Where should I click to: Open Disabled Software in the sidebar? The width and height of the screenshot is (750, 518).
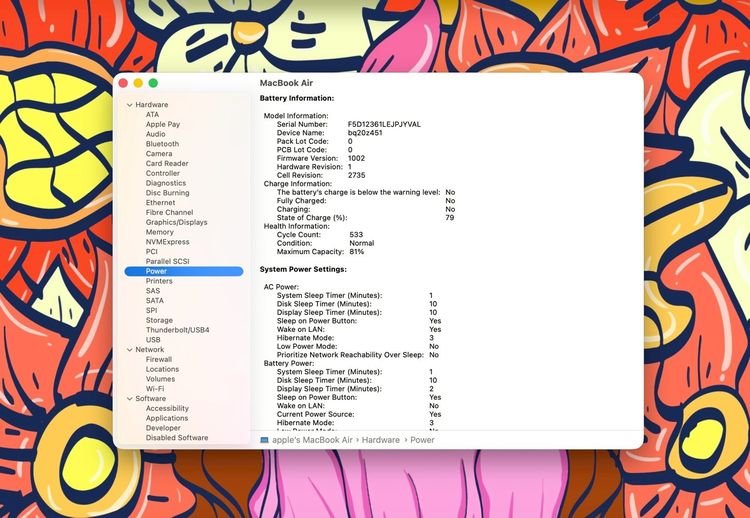tap(177, 438)
